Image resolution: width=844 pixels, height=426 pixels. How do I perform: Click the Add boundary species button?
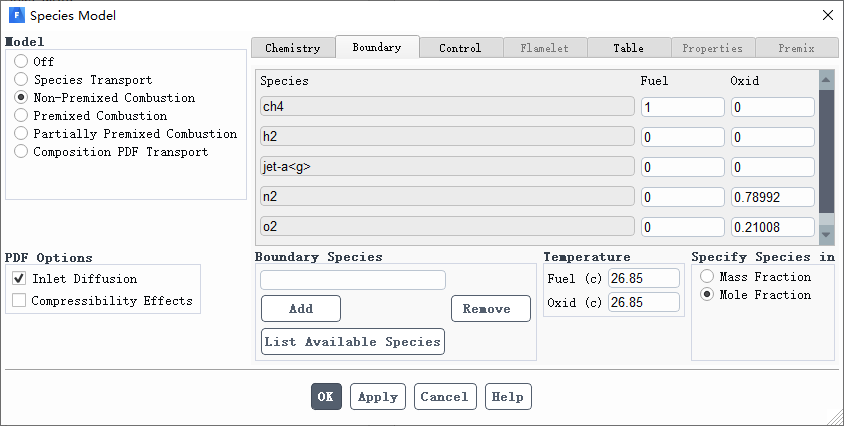(301, 309)
